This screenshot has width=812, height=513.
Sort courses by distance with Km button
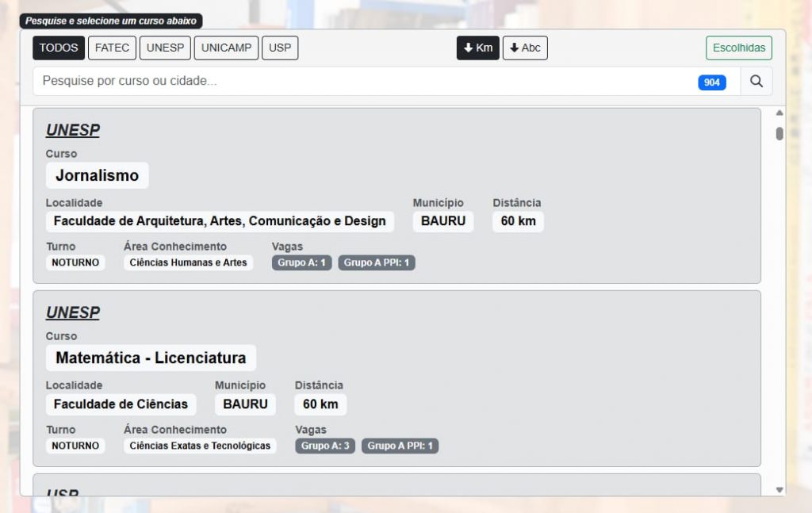tap(477, 48)
